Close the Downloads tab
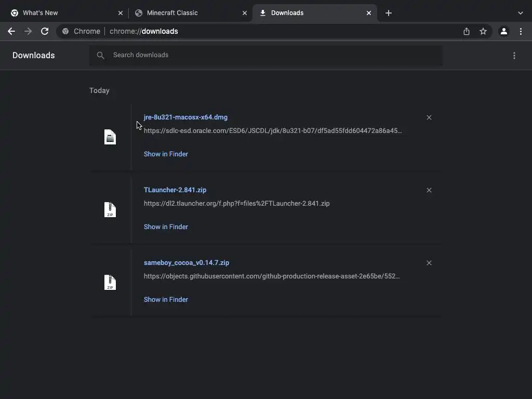This screenshot has width=532, height=399. click(369, 13)
